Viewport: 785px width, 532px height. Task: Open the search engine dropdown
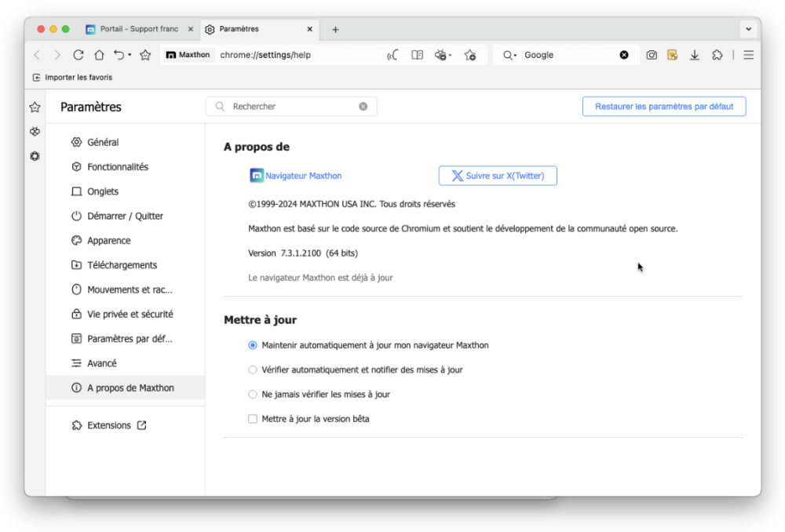click(510, 55)
